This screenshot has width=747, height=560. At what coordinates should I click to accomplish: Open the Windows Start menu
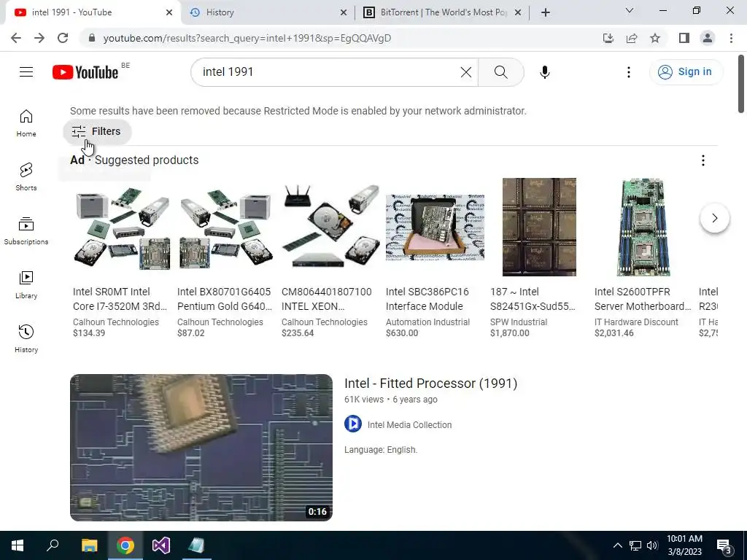tap(18, 545)
